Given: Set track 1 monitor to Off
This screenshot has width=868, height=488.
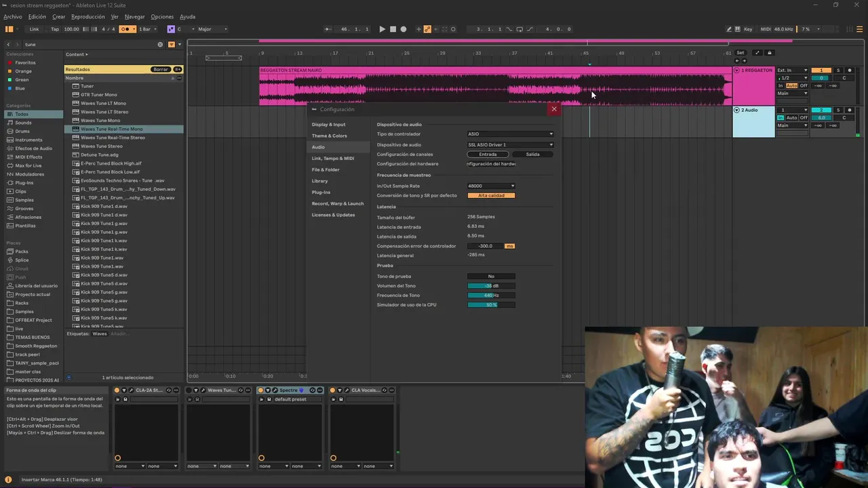Looking at the screenshot, I should [804, 86].
